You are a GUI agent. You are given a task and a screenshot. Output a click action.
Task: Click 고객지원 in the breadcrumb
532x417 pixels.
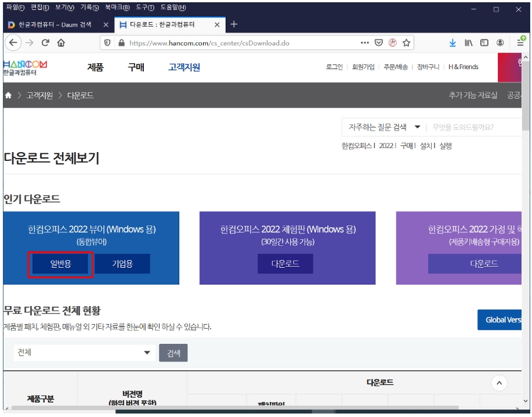[39, 95]
